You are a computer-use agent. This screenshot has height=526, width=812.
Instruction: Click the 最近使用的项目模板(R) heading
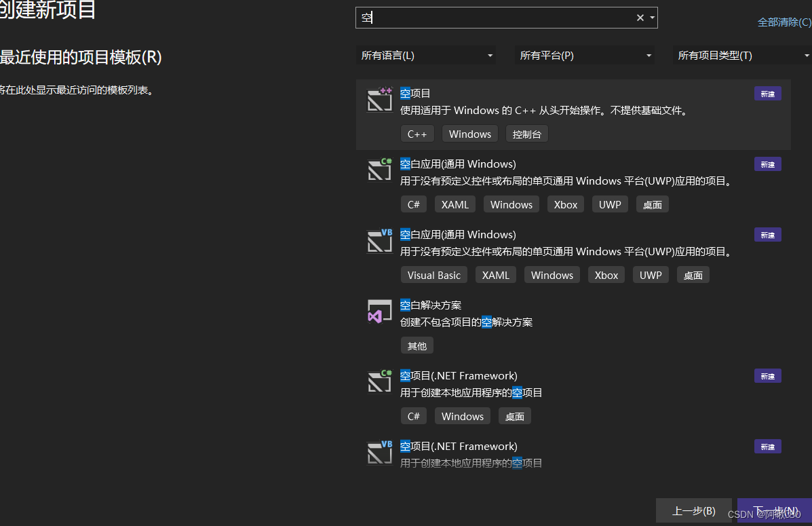pyautogui.click(x=81, y=57)
